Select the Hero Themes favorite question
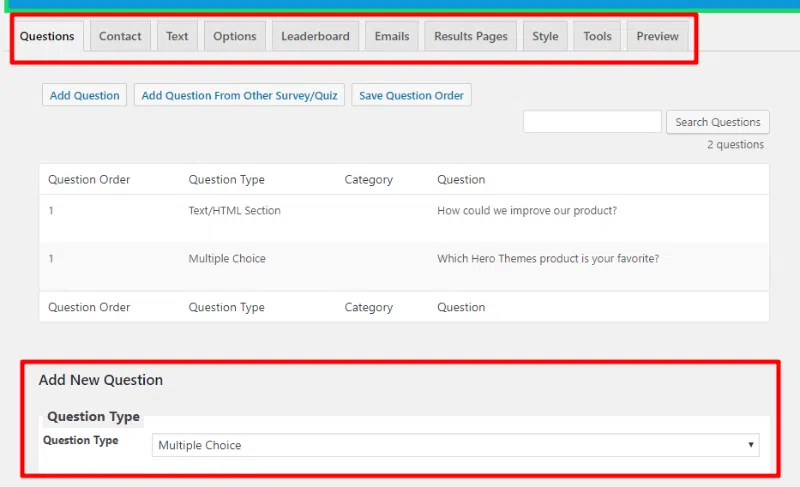The height and width of the screenshot is (487, 800). (547, 259)
